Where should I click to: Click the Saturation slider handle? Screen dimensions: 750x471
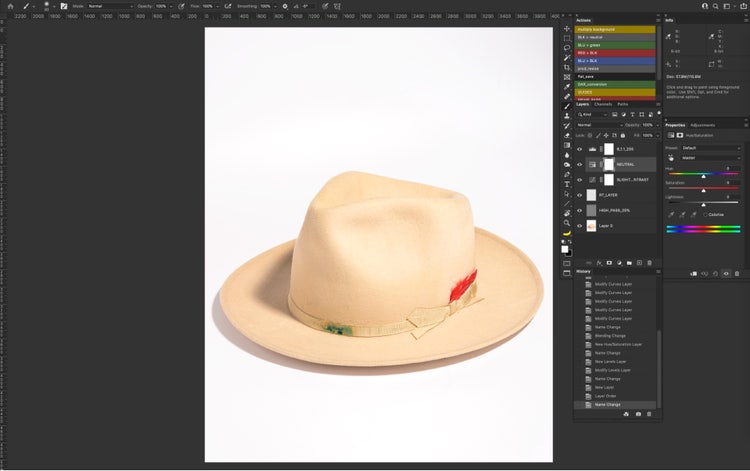703,189
